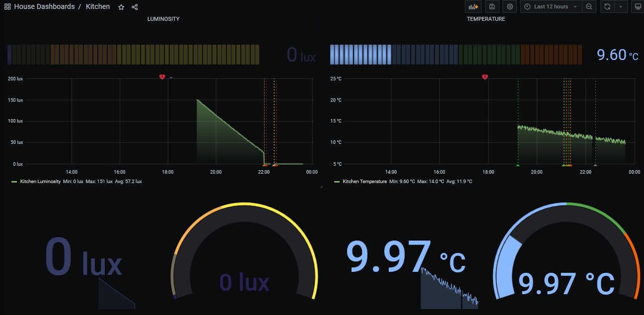This screenshot has height=315, width=644.
Task: Click the Kitchen breadcrumb title
Action: pyautogui.click(x=98, y=7)
